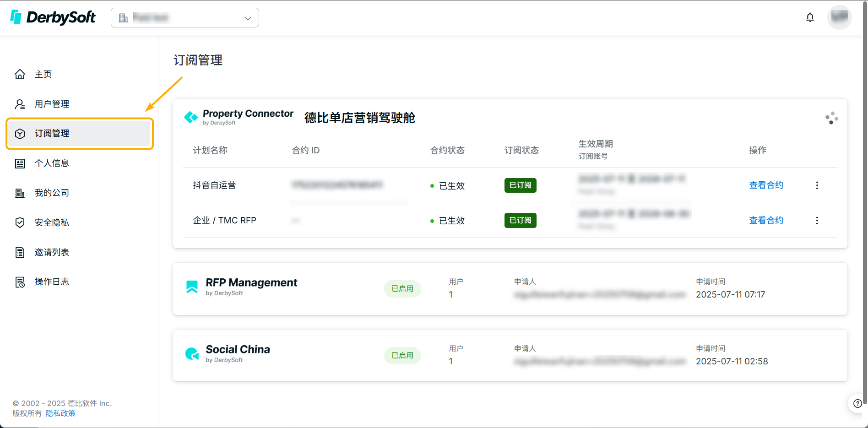Click the personal info card icon
The height and width of the screenshot is (428, 868).
coord(20,163)
